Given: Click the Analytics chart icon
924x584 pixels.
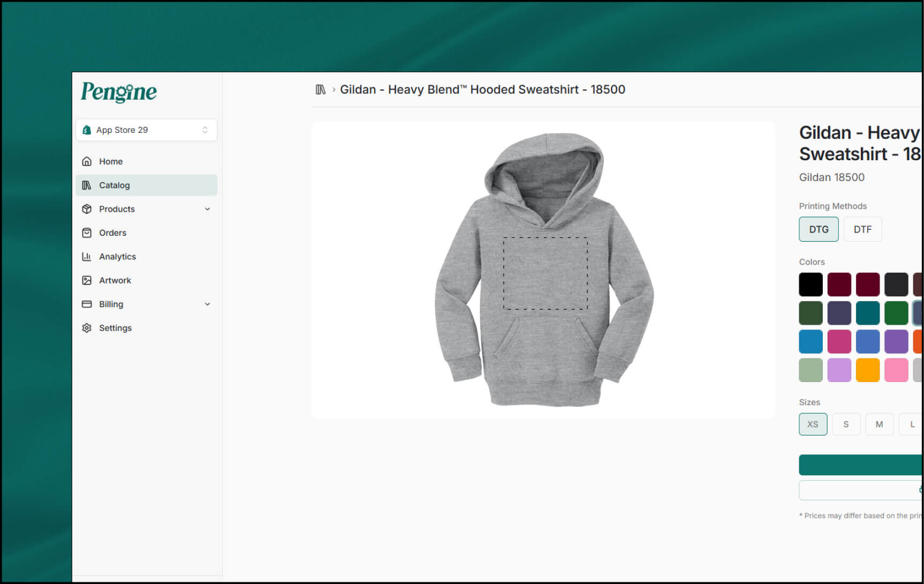Looking at the screenshot, I should click(x=87, y=257).
